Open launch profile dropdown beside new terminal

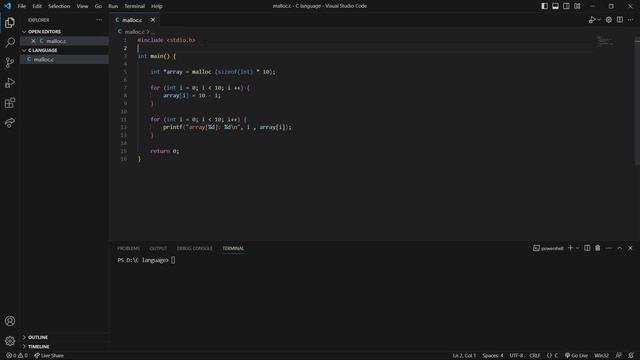pos(578,248)
